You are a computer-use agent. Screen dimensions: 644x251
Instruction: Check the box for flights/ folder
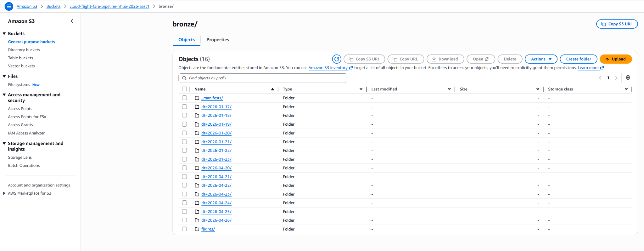coord(184,229)
